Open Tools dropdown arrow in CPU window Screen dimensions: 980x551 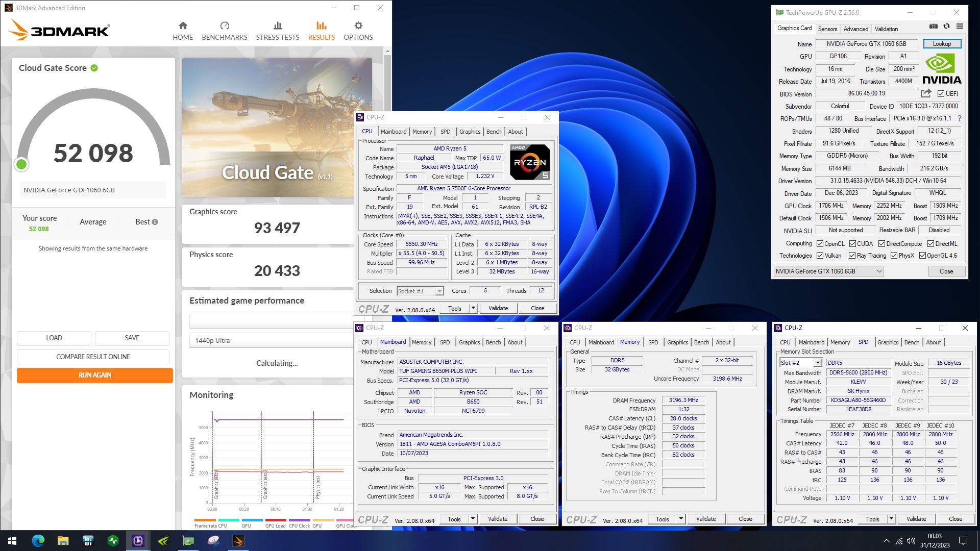click(x=473, y=308)
